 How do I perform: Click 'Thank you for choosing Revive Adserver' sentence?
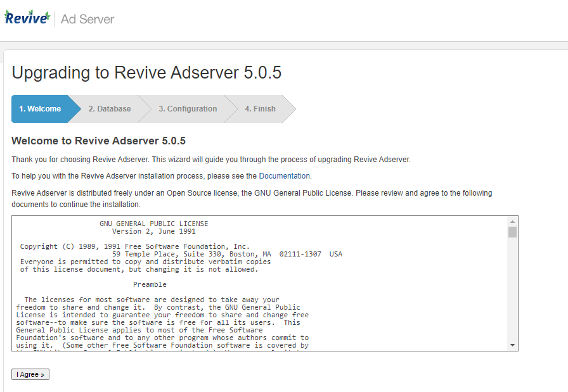(211, 160)
